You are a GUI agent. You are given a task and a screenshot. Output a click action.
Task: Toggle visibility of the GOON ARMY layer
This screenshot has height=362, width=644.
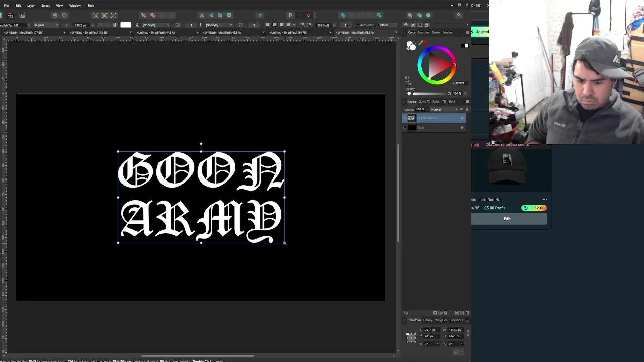coord(462,118)
